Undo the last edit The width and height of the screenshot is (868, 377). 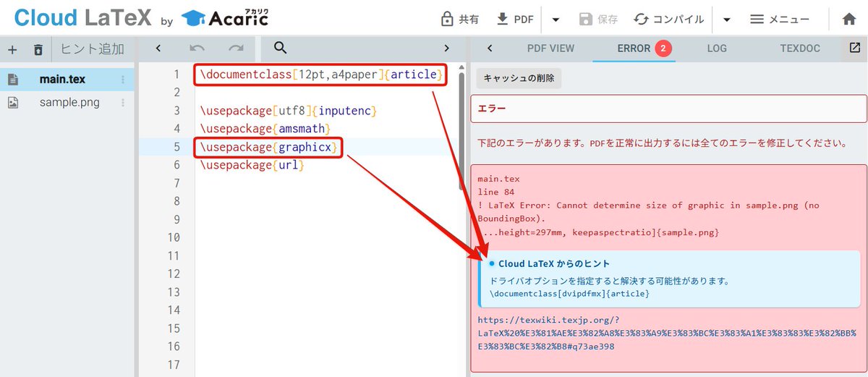[197, 48]
